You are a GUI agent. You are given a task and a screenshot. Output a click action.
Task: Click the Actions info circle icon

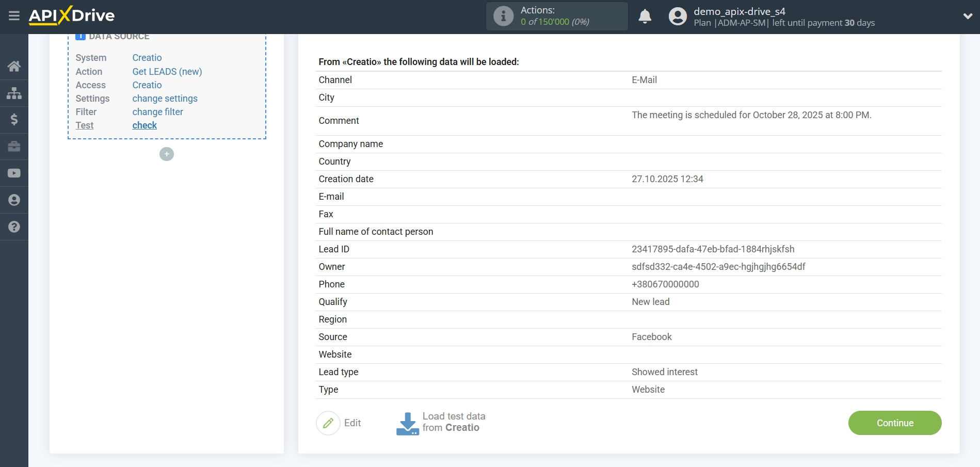pos(503,16)
